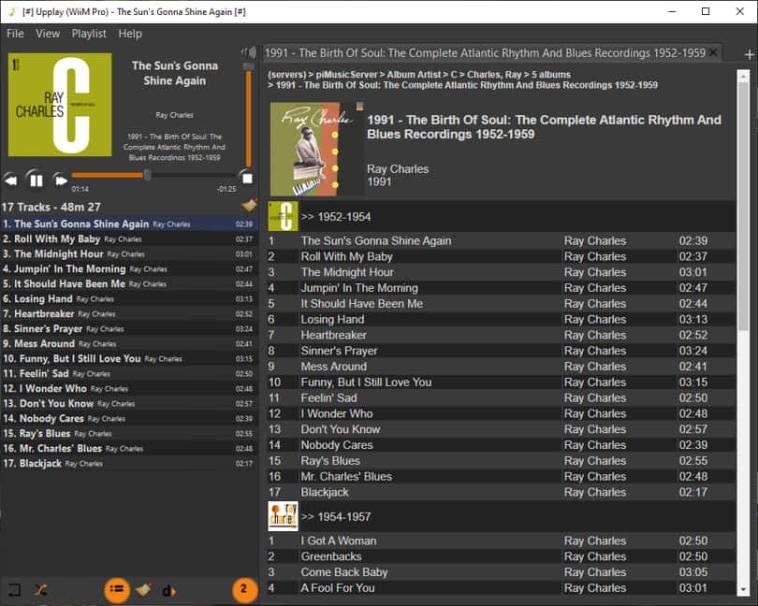The height and width of the screenshot is (606, 758).
Task: Pause the current playback
Action: coord(36,180)
